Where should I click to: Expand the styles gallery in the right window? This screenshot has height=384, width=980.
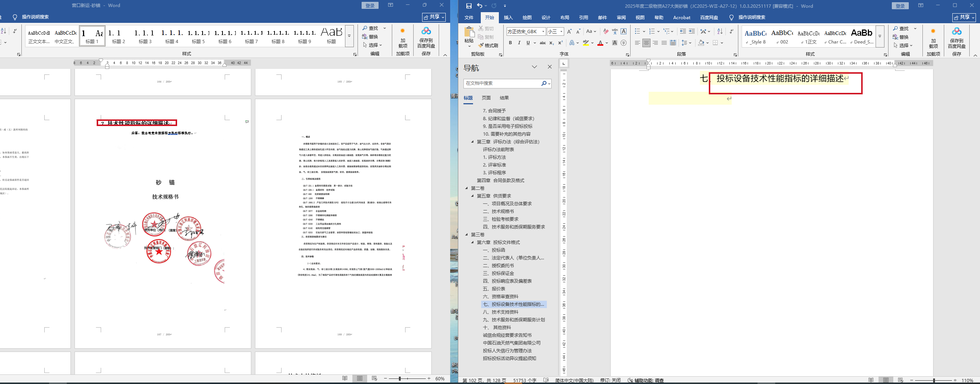point(880,36)
